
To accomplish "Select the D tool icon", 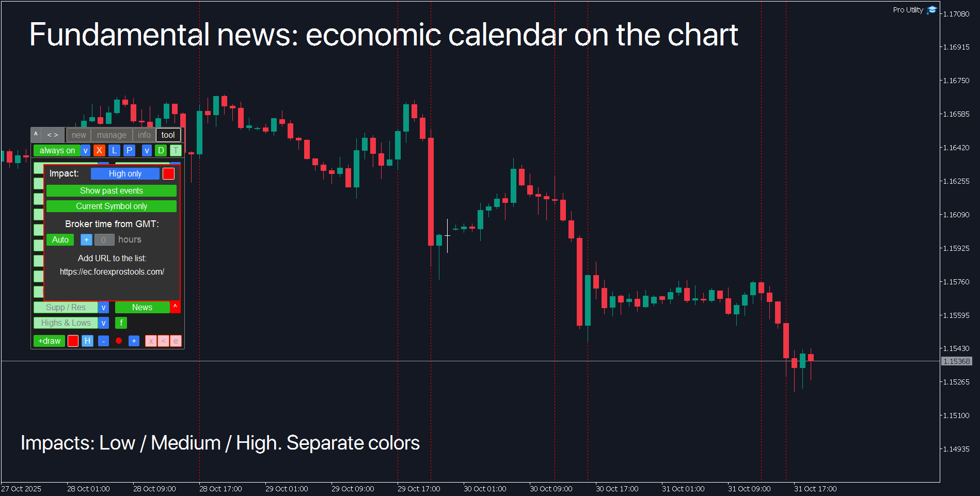I will (161, 150).
